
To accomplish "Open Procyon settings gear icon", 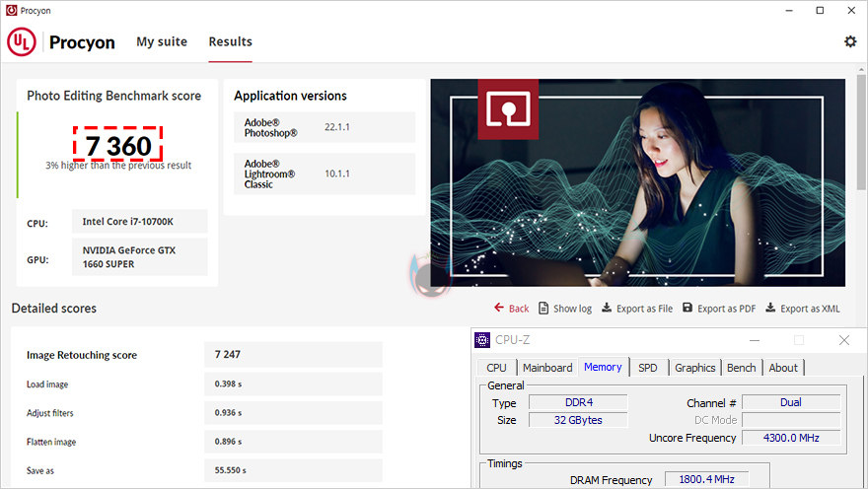I will tap(849, 41).
